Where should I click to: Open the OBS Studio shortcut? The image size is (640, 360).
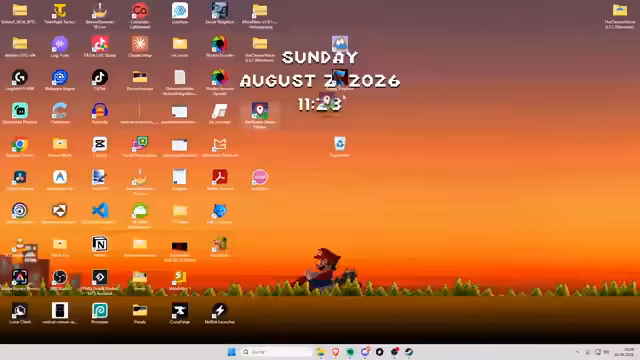point(60,280)
